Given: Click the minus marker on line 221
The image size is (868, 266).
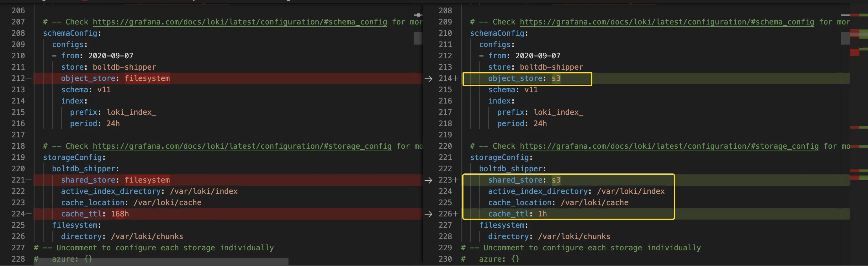Looking at the screenshot, I should pos(29,180).
